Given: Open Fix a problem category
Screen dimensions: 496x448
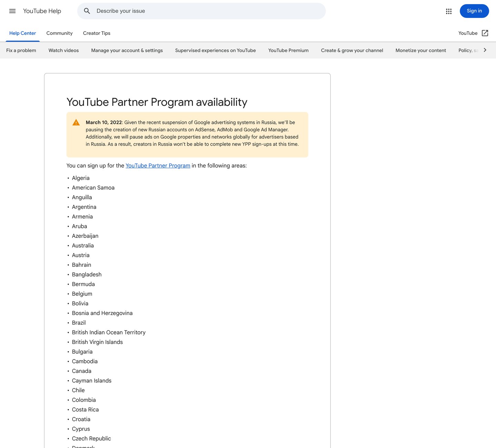Looking at the screenshot, I should click(21, 50).
